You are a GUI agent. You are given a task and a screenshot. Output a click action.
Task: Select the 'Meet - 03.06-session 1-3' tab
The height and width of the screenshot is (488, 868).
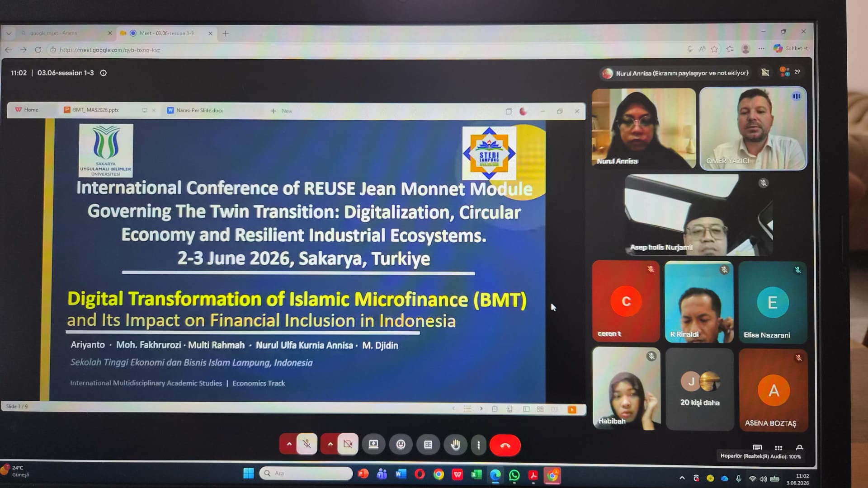pyautogui.click(x=165, y=33)
